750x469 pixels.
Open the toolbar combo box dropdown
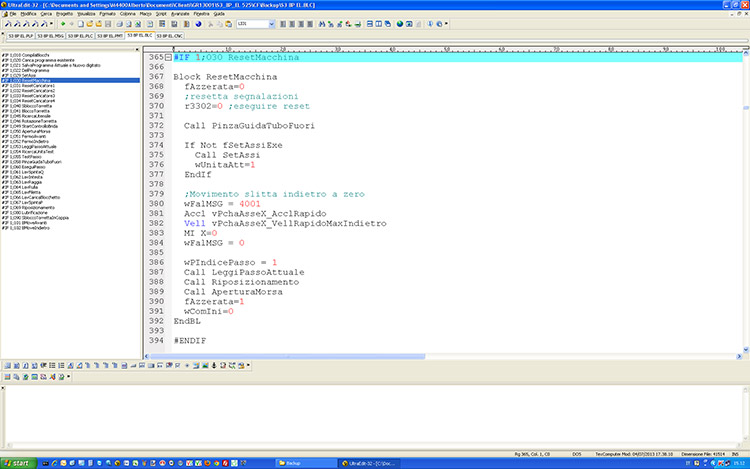tap(272, 24)
